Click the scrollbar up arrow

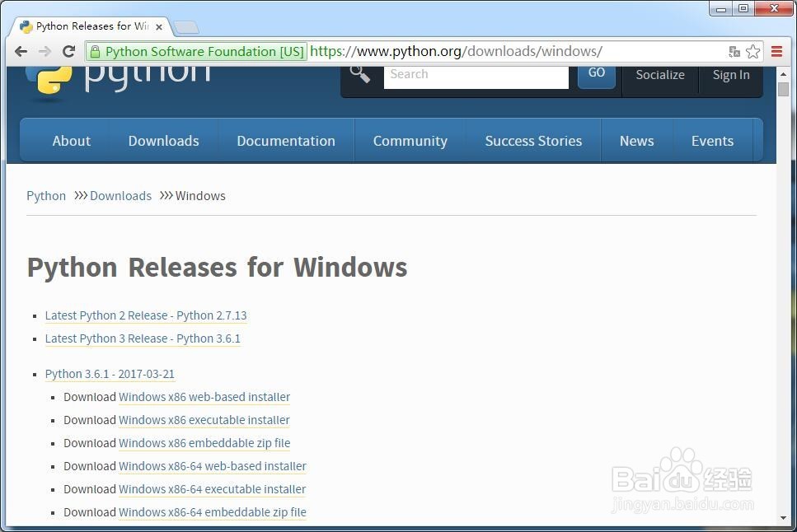[783, 74]
